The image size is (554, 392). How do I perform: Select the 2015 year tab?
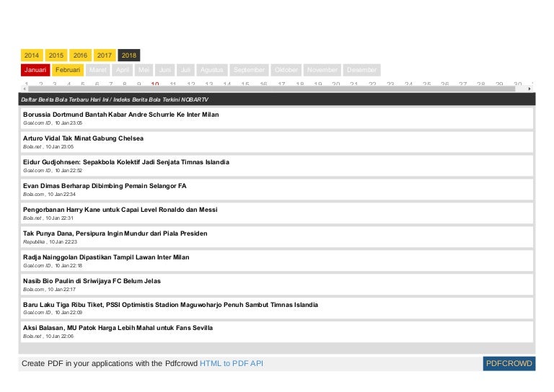(x=56, y=55)
